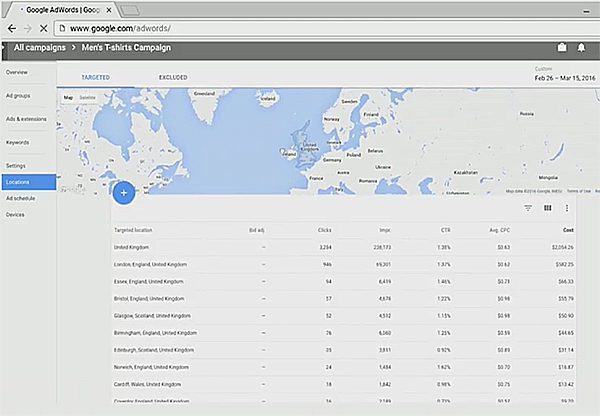
Task: Click Cardiff, Wales, United Kingdom row
Action: [344, 384]
